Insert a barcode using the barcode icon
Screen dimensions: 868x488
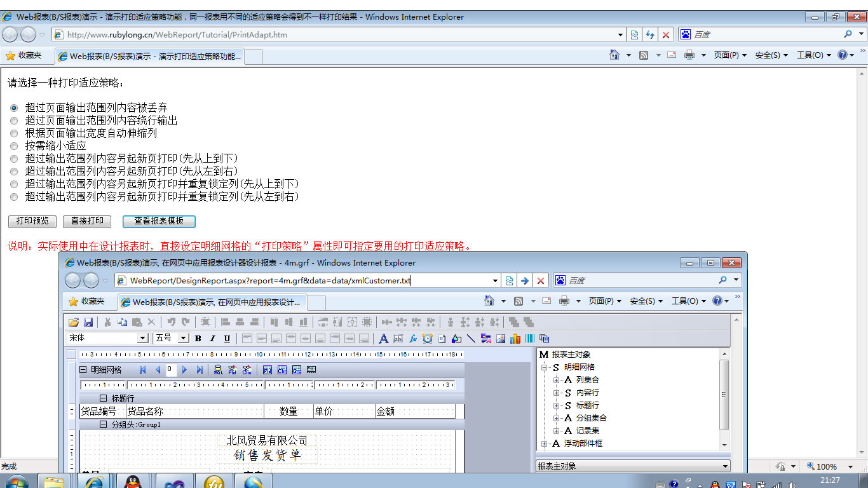pyautogui.click(x=529, y=339)
